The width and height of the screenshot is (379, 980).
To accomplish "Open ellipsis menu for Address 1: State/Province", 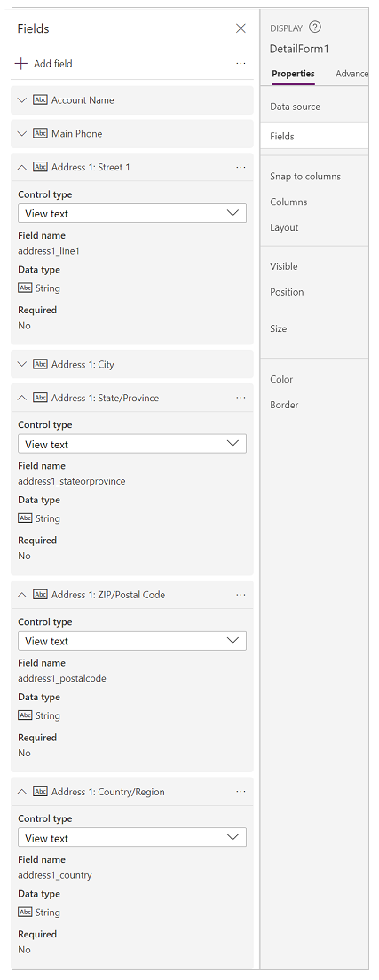I will click(241, 398).
